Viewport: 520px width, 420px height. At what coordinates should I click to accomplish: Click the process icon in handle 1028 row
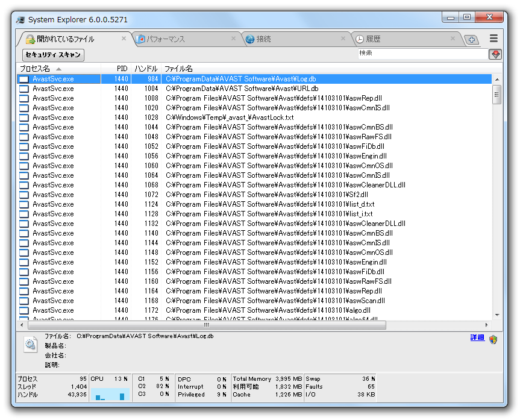click(x=24, y=118)
